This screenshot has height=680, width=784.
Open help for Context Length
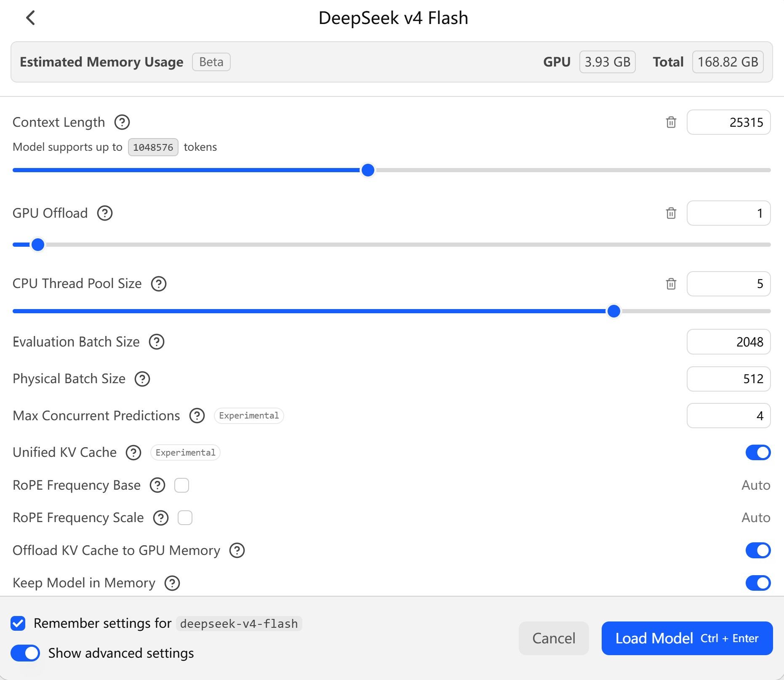click(x=122, y=122)
